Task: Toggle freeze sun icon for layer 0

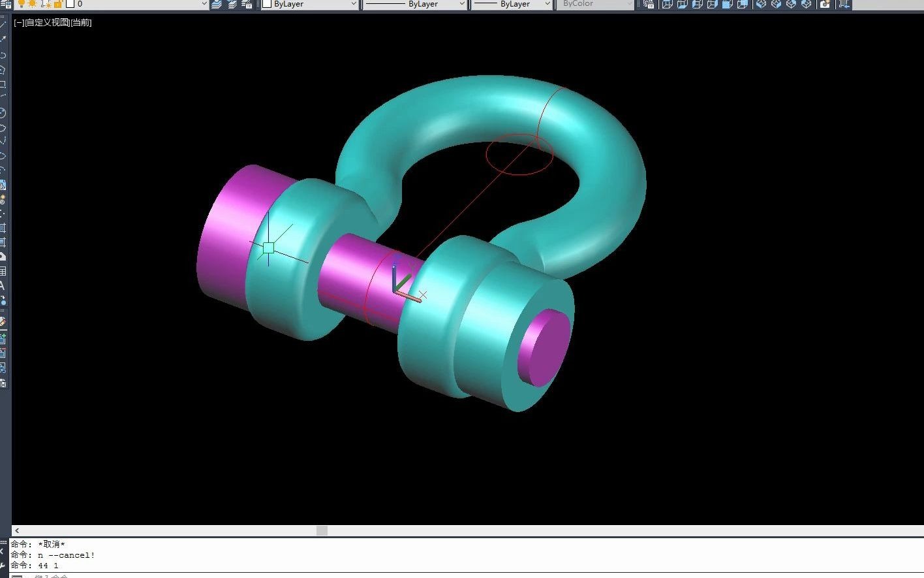Action: click(x=33, y=4)
